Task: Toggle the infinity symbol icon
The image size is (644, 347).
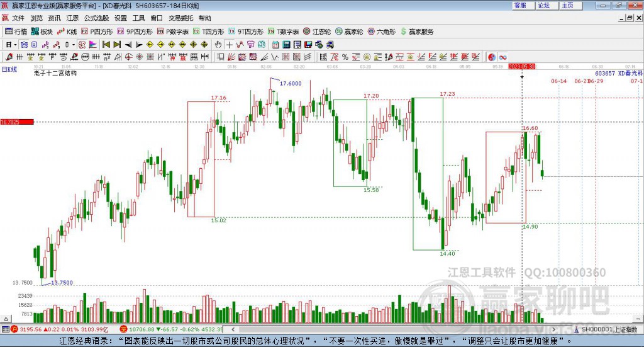Action: pos(502,57)
